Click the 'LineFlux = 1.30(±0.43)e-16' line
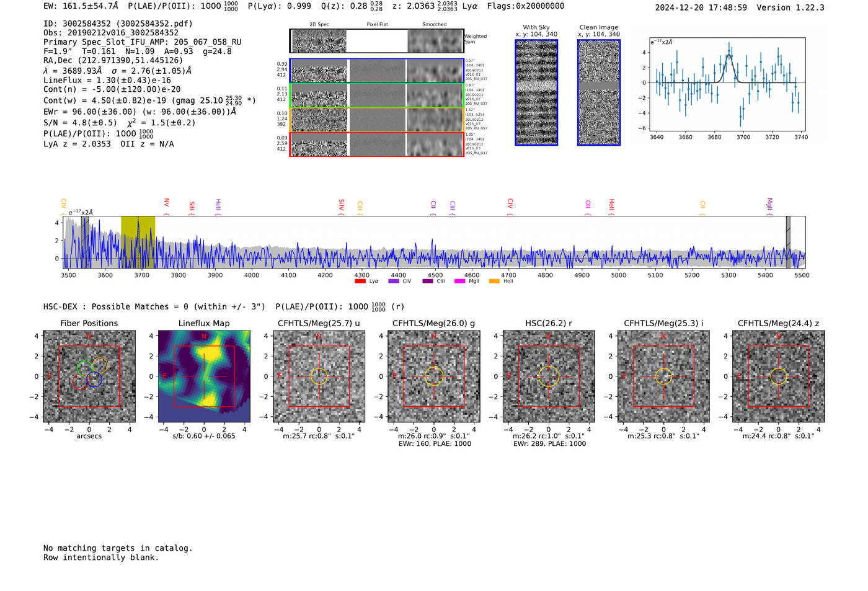868x591 pixels. pyautogui.click(x=107, y=80)
